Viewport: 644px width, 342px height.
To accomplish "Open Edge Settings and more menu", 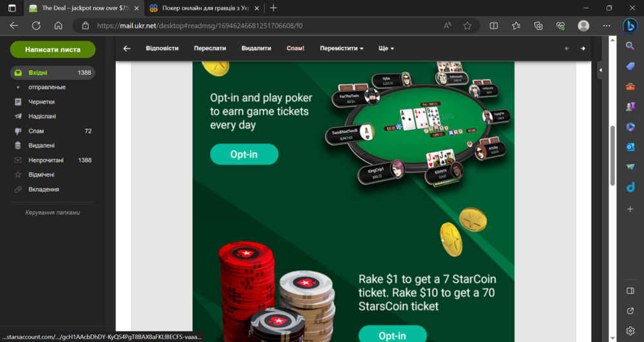I will pos(607,26).
